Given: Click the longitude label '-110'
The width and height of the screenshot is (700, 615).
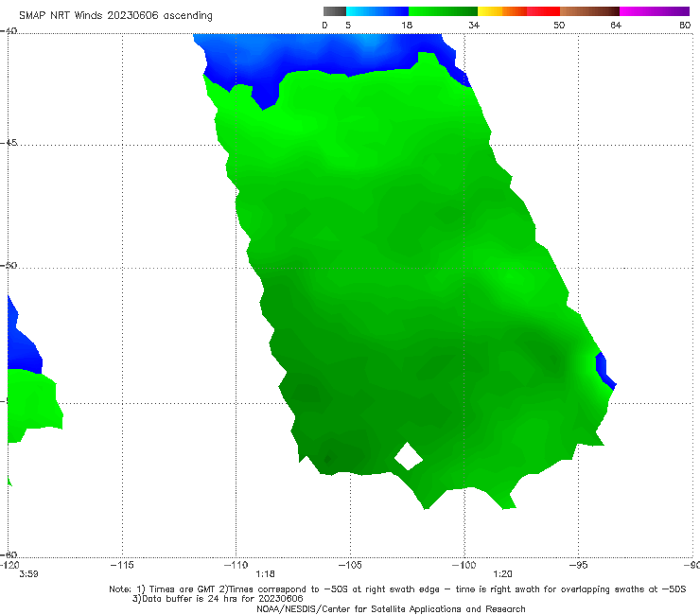Looking at the screenshot, I should click(236, 565).
